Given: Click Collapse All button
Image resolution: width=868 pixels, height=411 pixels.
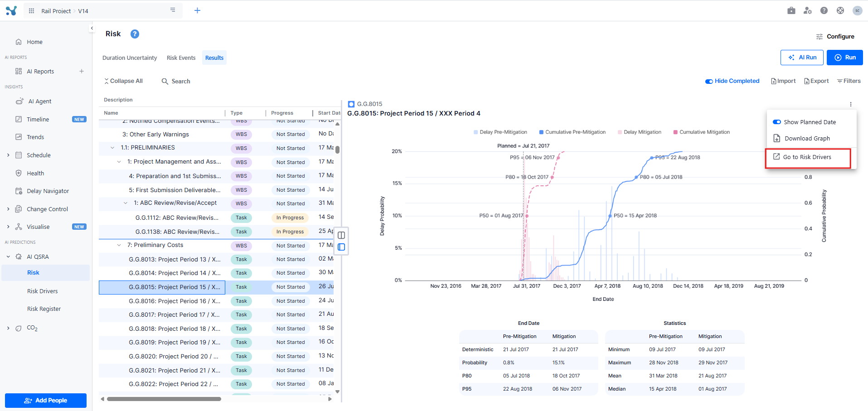Looking at the screenshot, I should (x=124, y=81).
